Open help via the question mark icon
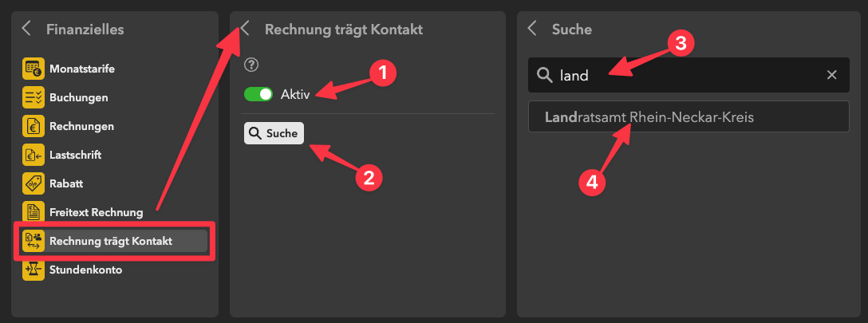Image resolution: width=868 pixels, height=323 pixels. (x=251, y=65)
